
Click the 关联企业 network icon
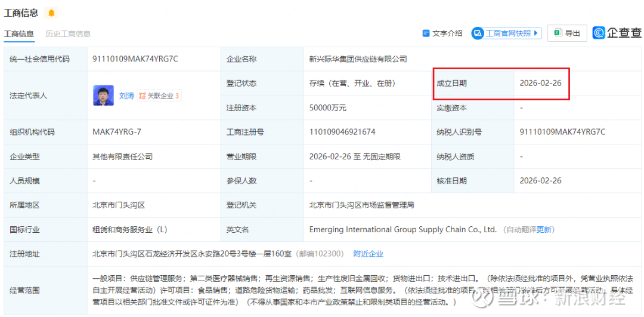143,96
